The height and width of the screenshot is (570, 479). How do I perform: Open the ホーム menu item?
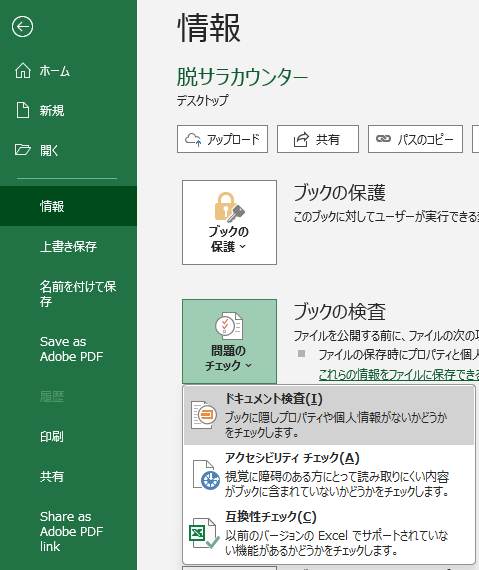(68, 71)
